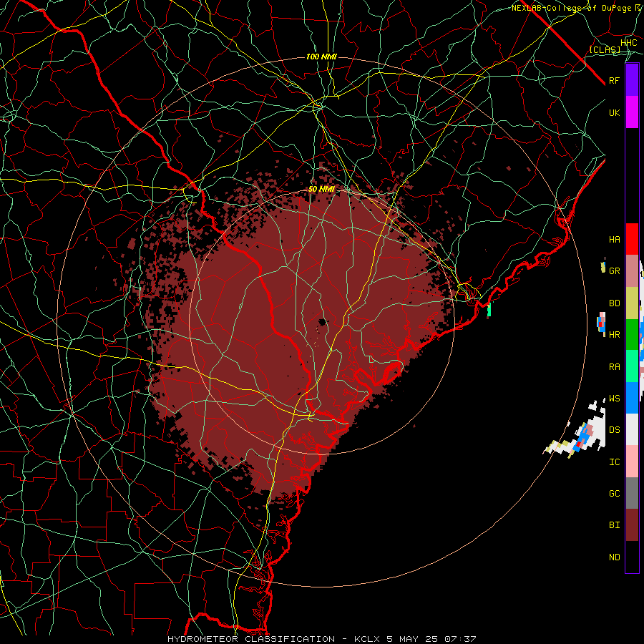Click the HHC product label
The height and width of the screenshot is (644, 644).
[x=629, y=43]
